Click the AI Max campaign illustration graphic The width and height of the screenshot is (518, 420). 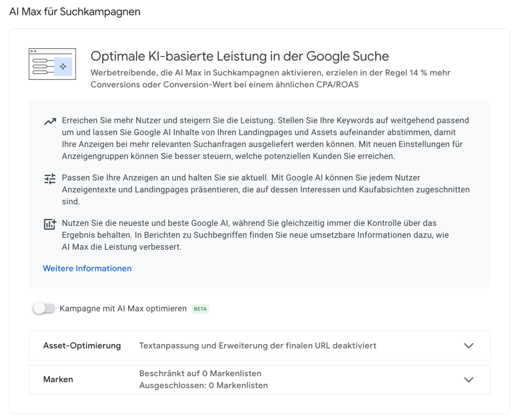[52, 63]
